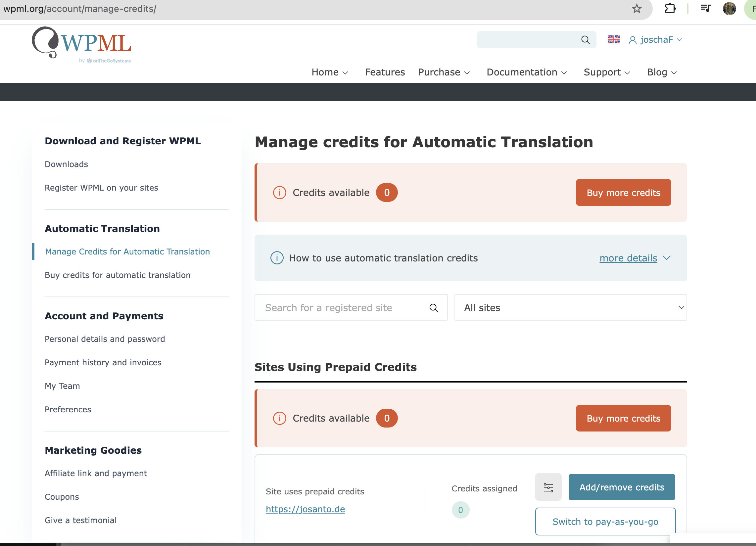Viewport: 756px width, 546px height.
Task: Expand the Home menu
Action: 330,72
